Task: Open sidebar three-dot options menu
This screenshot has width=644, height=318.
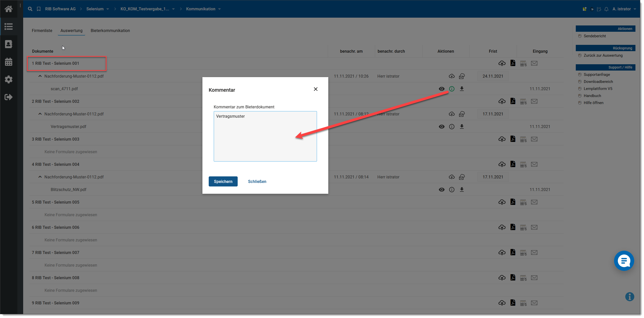Action: click(20, 5)
